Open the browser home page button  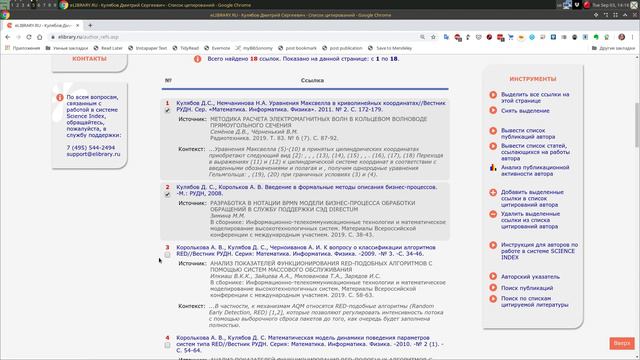(40, 37)
